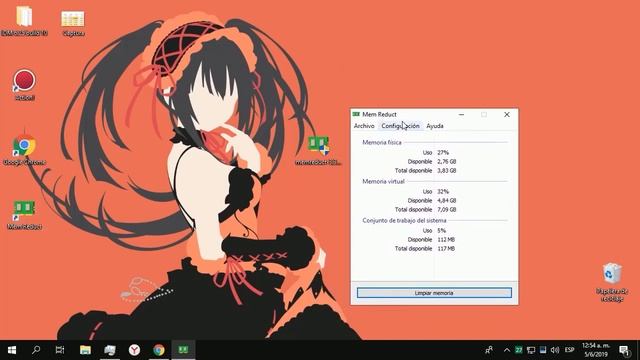Viewport: 640px width, 360px height.
Task: Open the Action Center notifications icon
Action: point(624,350)
